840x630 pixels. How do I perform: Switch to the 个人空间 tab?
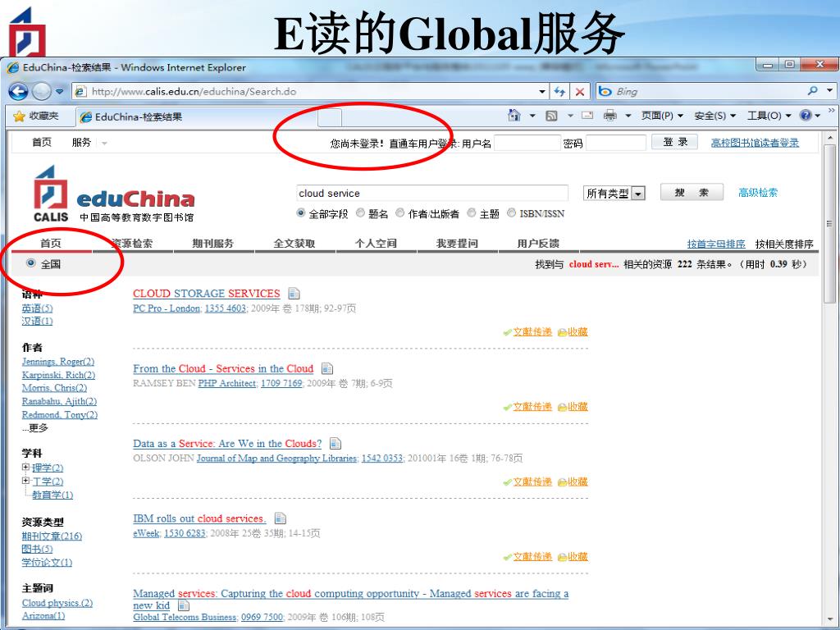pyautogui.click(x=376, y=243)
